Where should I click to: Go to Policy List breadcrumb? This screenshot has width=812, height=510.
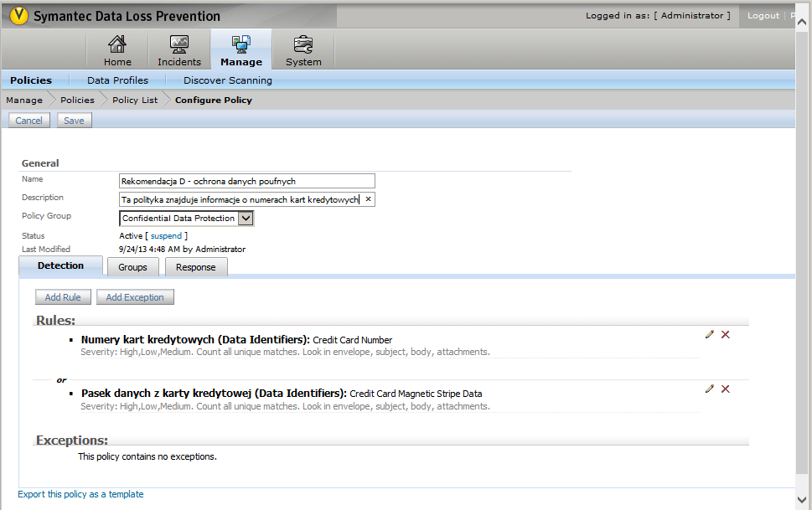[x=135, y=100]
